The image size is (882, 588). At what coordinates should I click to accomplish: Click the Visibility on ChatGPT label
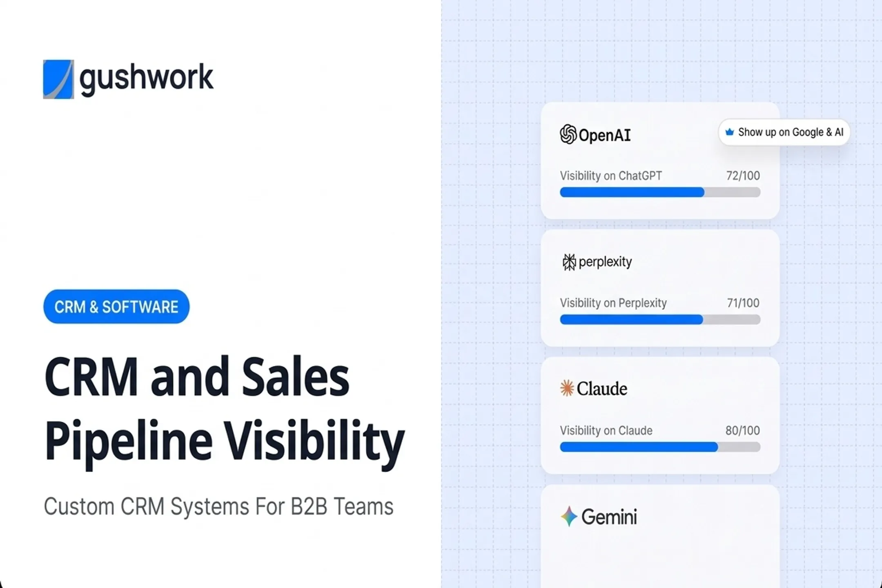611,176
